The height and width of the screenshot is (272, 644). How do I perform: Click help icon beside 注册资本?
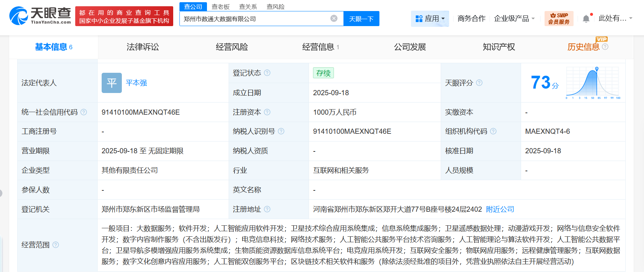267,112
